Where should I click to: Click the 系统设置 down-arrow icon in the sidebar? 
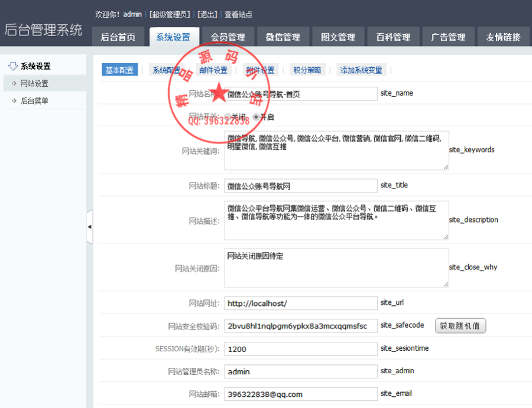pos(13,66)
